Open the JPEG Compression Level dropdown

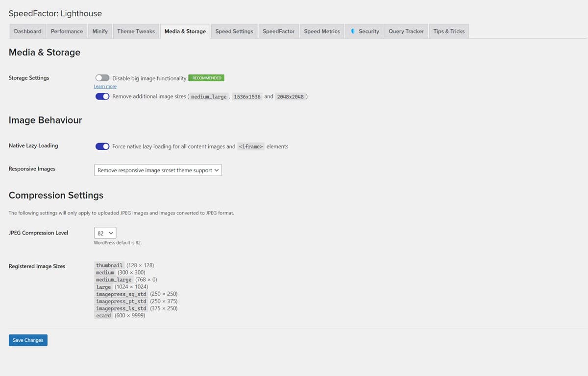click(105, 234)
